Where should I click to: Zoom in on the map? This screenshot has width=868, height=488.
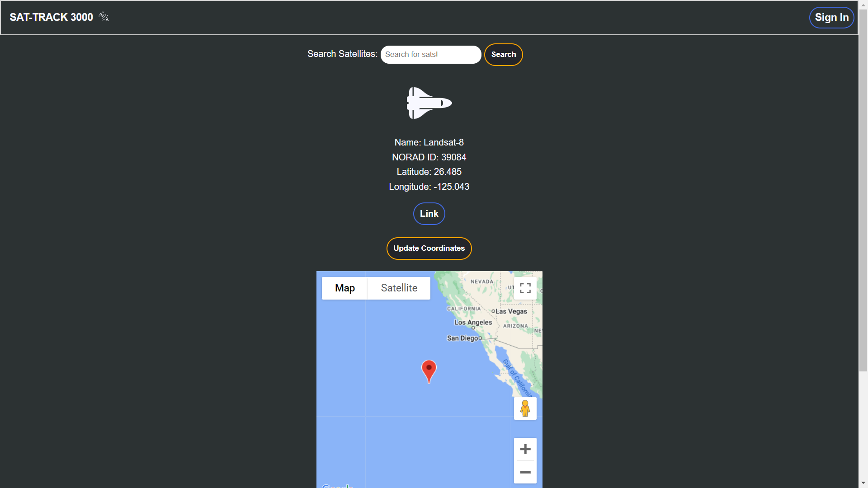point(525,449)
